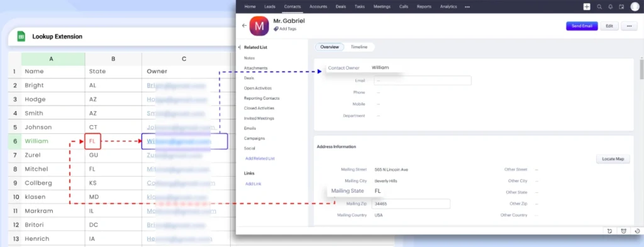The image size is (644, 247).
Task: Click the Add Link link
Action: pyautogui.click(x=253, y=184)
